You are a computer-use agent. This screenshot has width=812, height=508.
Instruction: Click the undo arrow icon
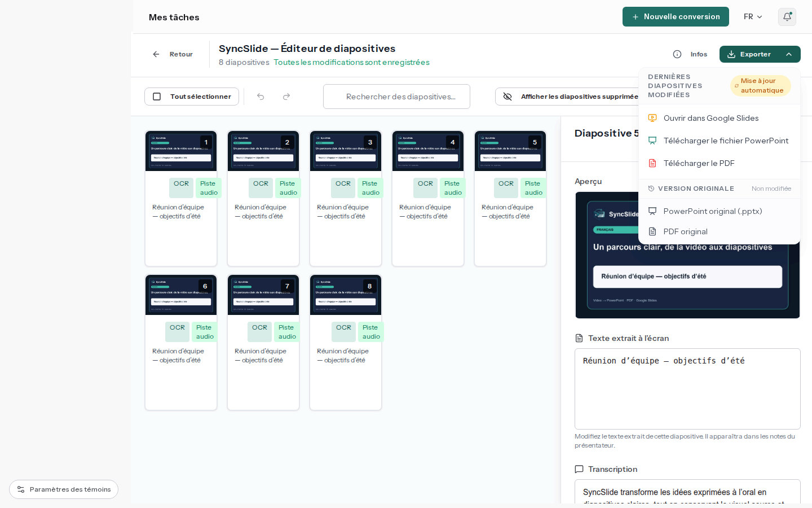pyautogui.click(x=261, y=97)
